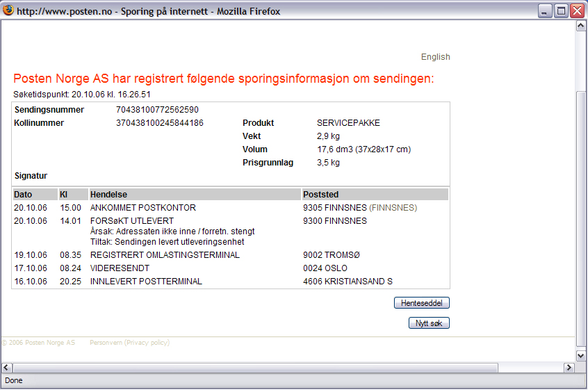Click the 9002 TROMSØ location
Screen dimensions: 588x390
click(331, 255)
